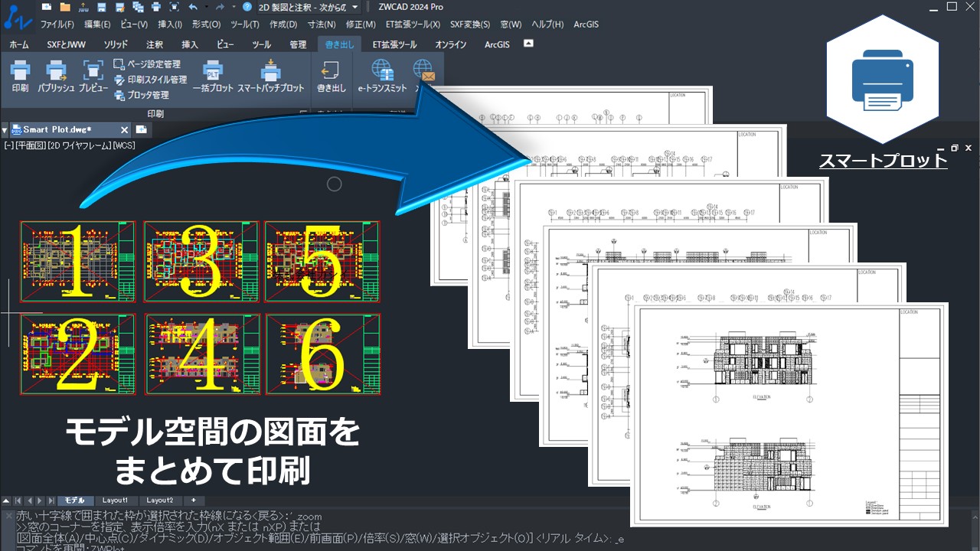Screen dimensions: 980x551
Task: Switch to the ホーム ribbon tab
Action: point(19,44)
